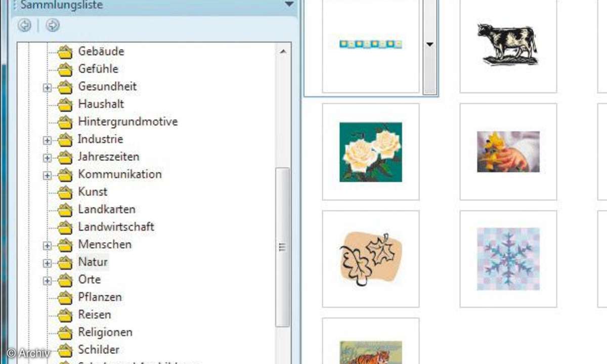Viewport: 607px width, 364px height.
Task: Open the Sammlungsliste pane dropdown arrow
Action: (289, 5)
